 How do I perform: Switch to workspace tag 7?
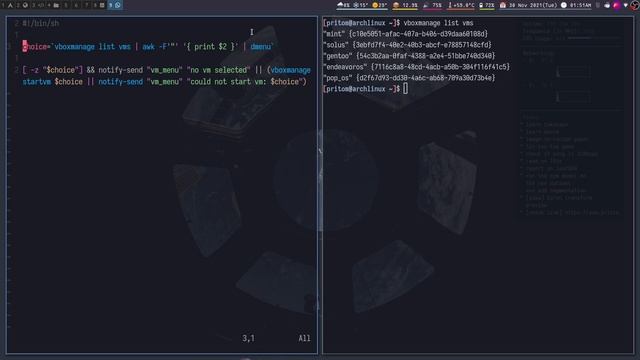click(x=86, y=5)
